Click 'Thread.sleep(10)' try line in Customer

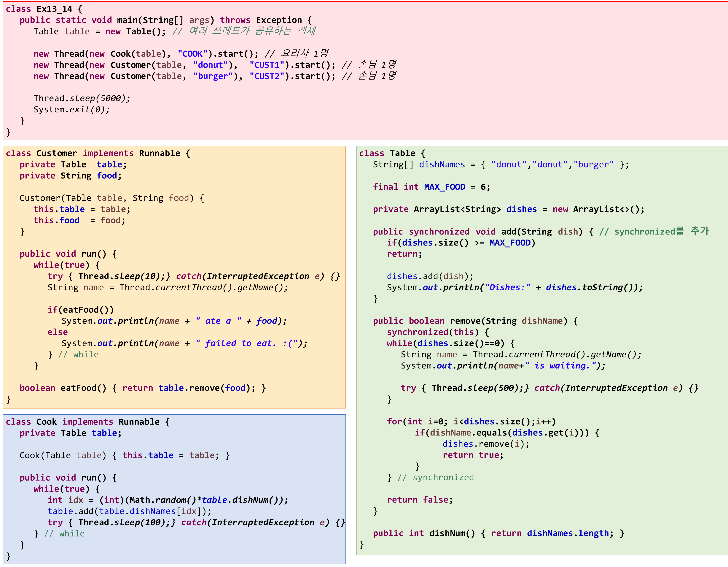click(x=194, y=276)
